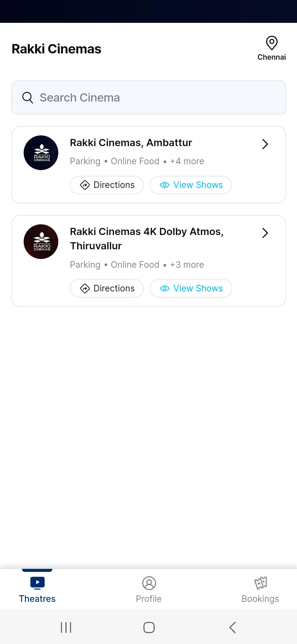Expand Thiruvallur cinema details chevron

point(265,233)
